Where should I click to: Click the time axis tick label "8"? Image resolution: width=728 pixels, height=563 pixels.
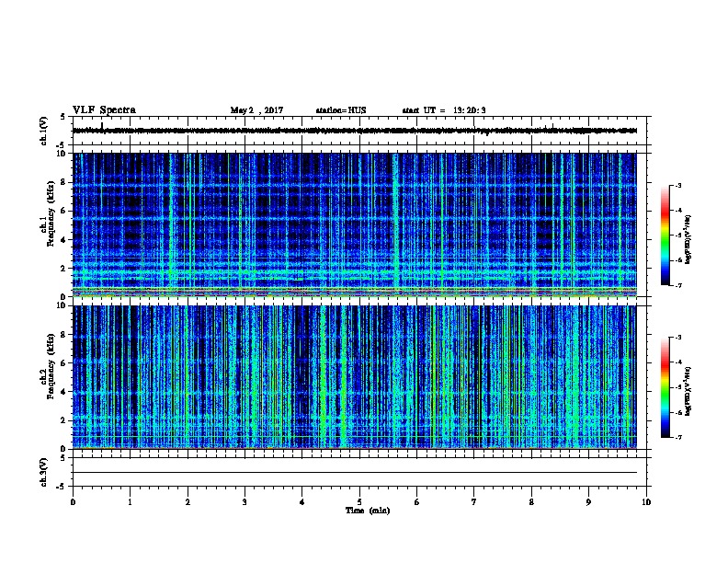click(531, 501)
